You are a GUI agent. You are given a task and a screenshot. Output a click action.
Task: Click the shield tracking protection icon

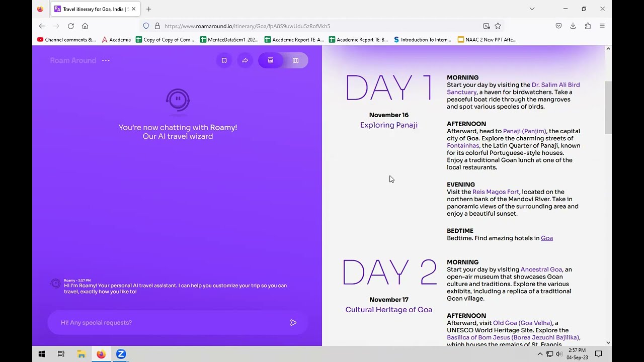click(146, 26)
